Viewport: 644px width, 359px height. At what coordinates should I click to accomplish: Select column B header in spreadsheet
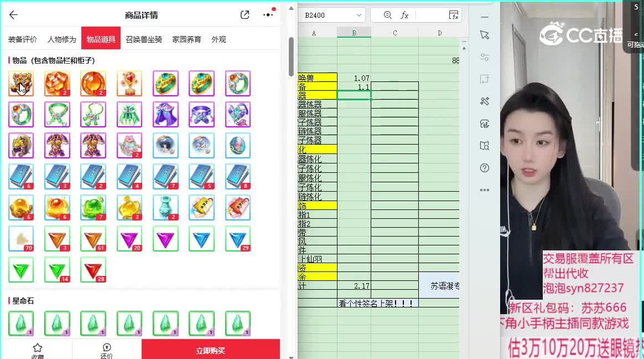[x=354, y=33]
